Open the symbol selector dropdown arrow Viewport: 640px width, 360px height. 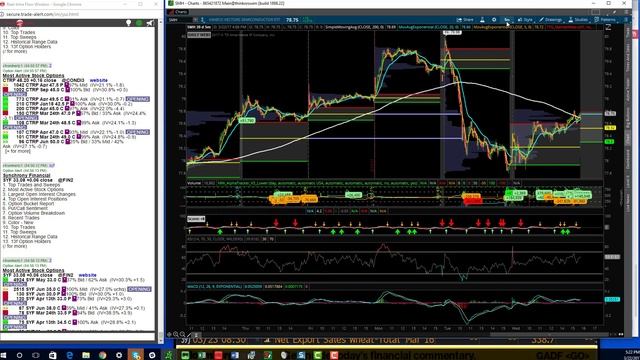196,20
